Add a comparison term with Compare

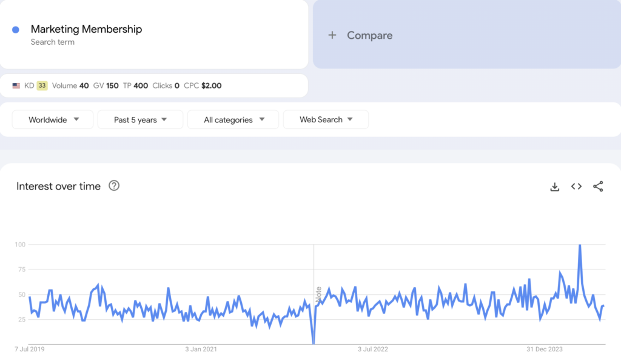click(x=361, y=35)
